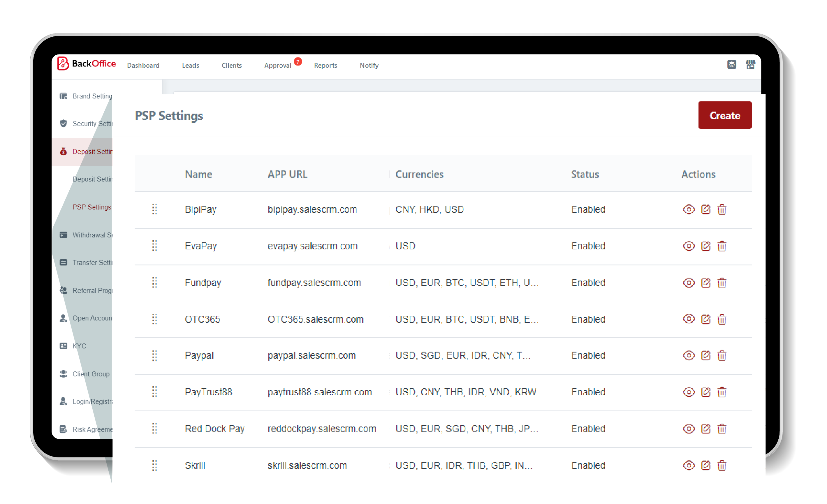Edit the Skrill PSP entry
The height and width of the screenshot is (504, 827).
click(705, 465)
